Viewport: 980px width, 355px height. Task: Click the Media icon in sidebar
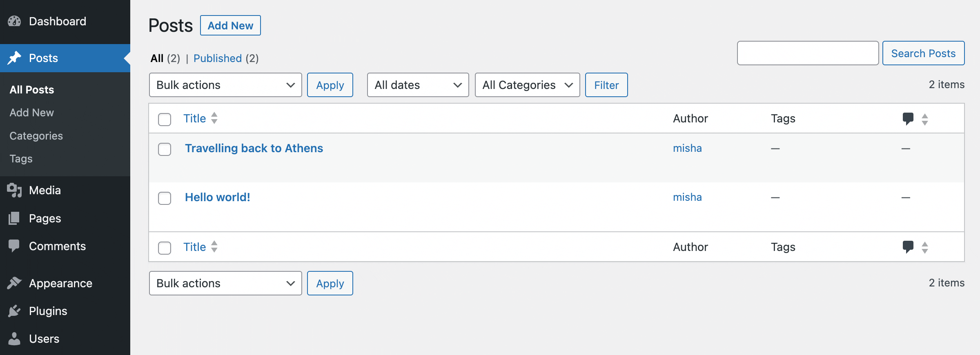(14, 190)
